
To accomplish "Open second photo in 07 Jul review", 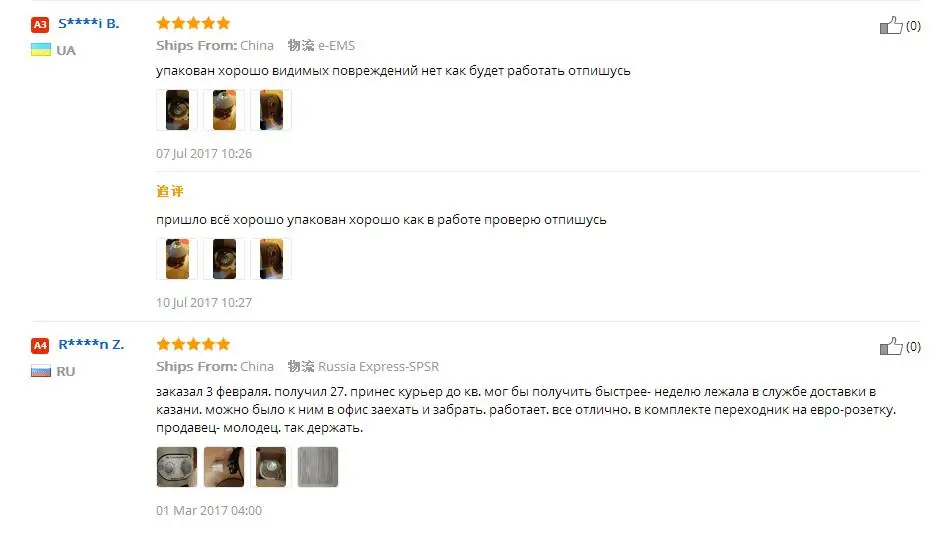I will click(x=224, y=110).
